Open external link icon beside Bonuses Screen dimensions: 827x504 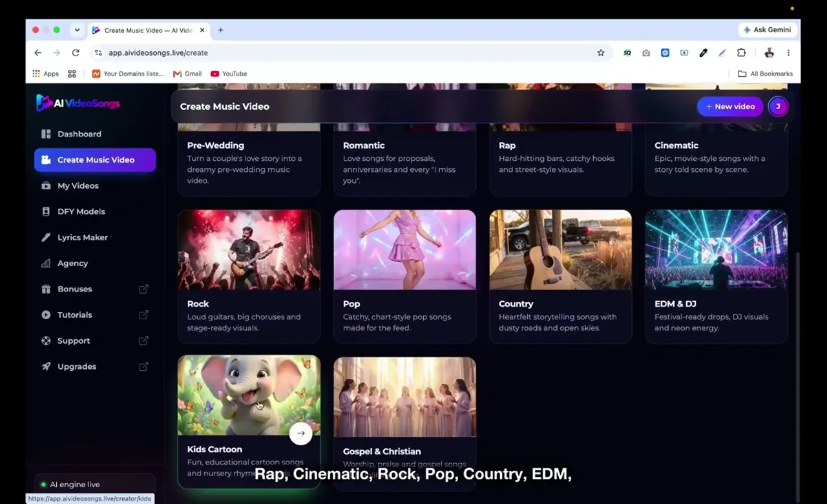click(143, 289)
